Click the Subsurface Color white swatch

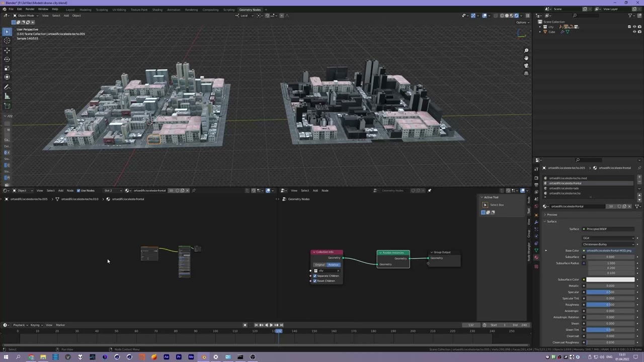coord(610,280)
